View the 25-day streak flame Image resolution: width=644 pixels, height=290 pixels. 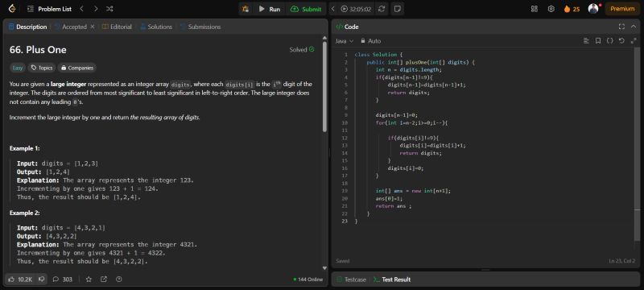(x=572, y=9)
